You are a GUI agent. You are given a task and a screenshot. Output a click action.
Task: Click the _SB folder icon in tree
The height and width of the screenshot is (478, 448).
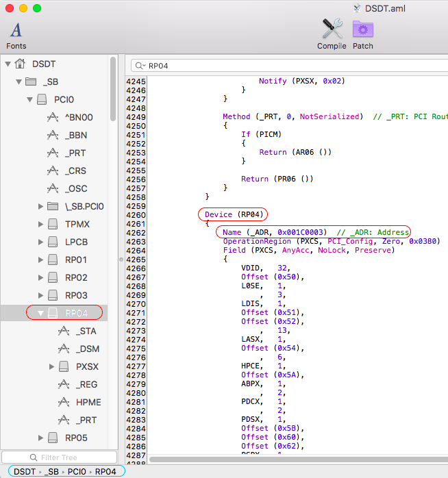tap(31, 81)
